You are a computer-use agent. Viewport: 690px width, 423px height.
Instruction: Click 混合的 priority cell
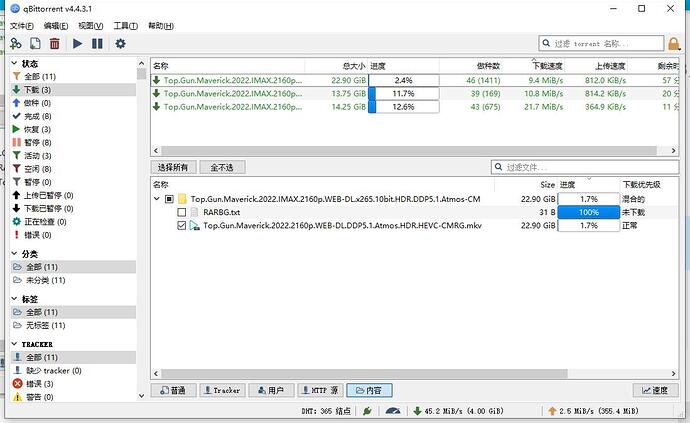click(633, 199)
